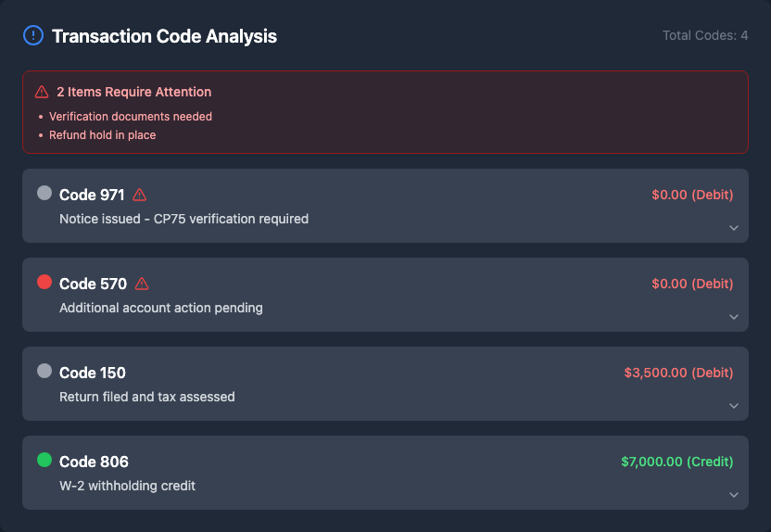Click the $7,000.00 Credit amount
Viewport: 771px width, 532px height.
676,462
